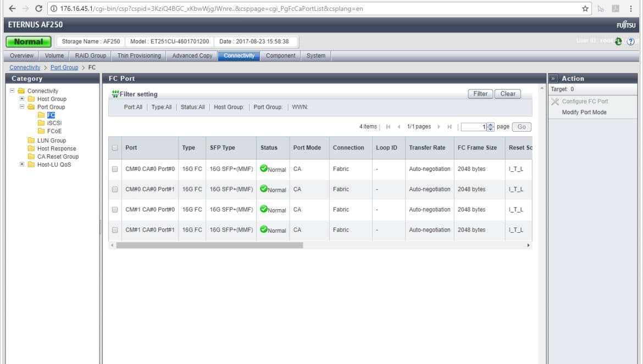This screenshot has height=364, width=643.
Task: Reload the browser page
Action: click(38, 9)
